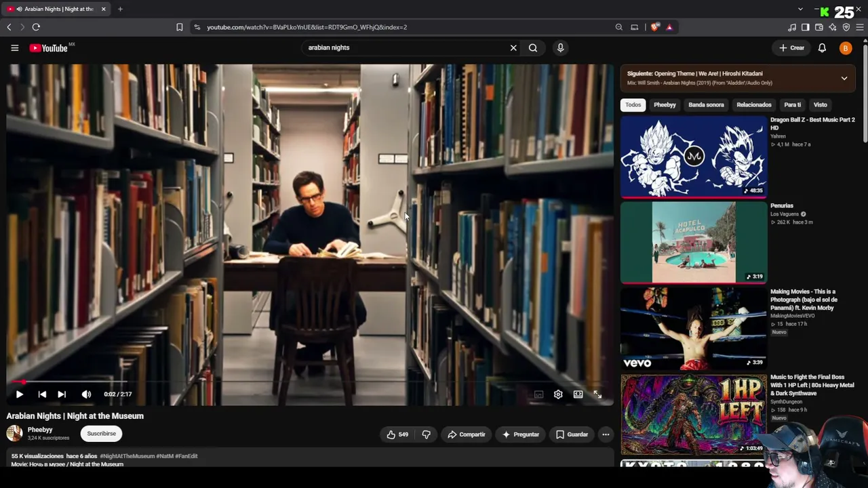The height and width of the screenshot is (488, 868).
Task: Mute the video volume
Action: (x=86, y=394)
